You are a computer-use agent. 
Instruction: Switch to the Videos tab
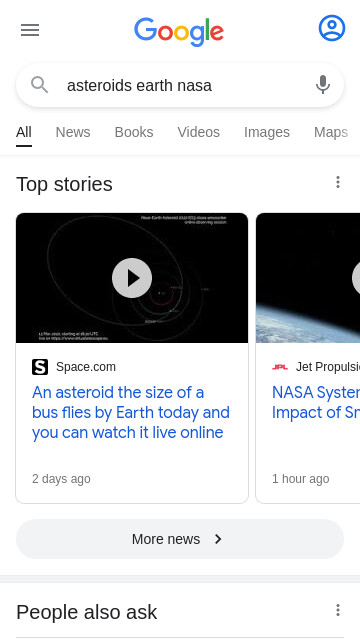pos(199,132)
